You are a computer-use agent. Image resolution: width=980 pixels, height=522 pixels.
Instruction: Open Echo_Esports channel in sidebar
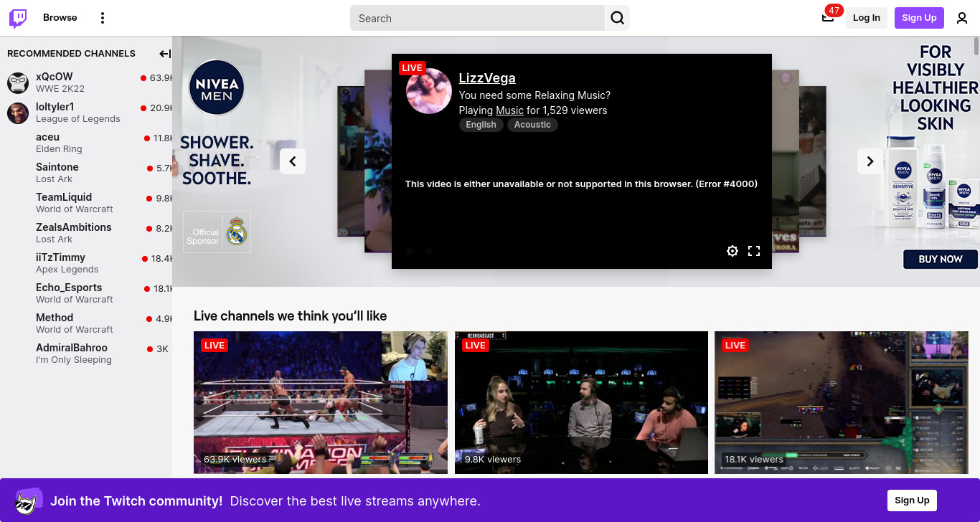86,294
